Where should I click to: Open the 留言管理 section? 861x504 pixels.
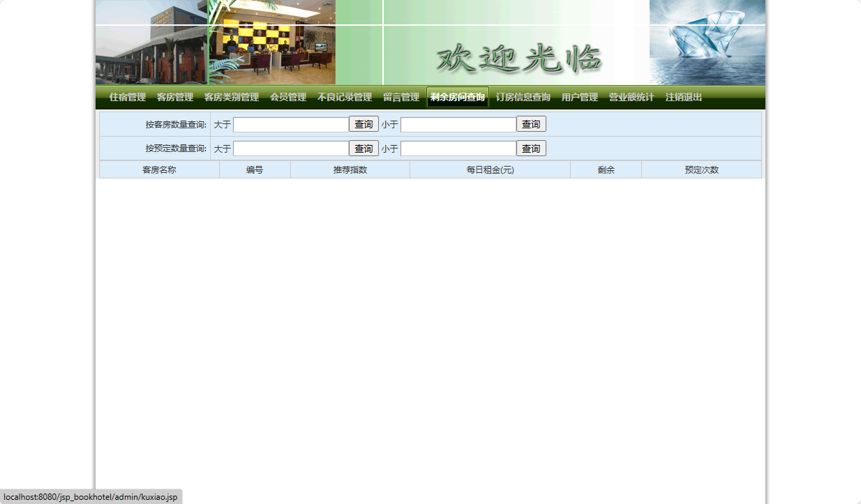[401, 98]
